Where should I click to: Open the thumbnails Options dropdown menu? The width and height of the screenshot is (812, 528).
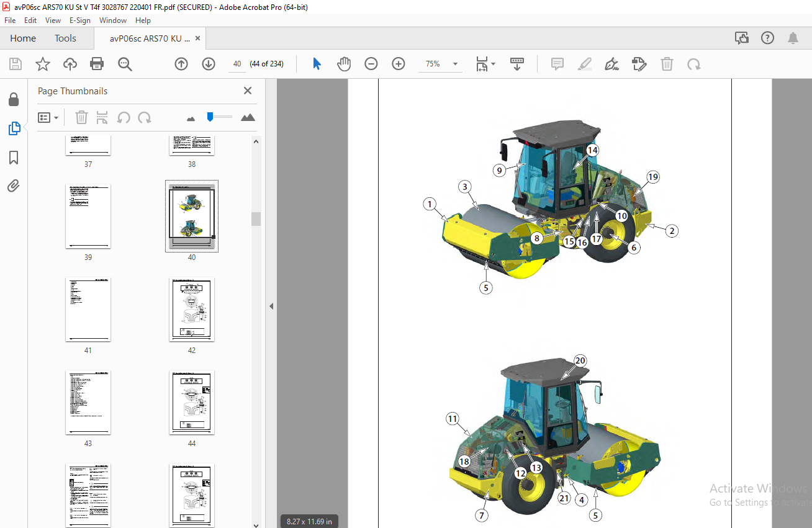48,117
